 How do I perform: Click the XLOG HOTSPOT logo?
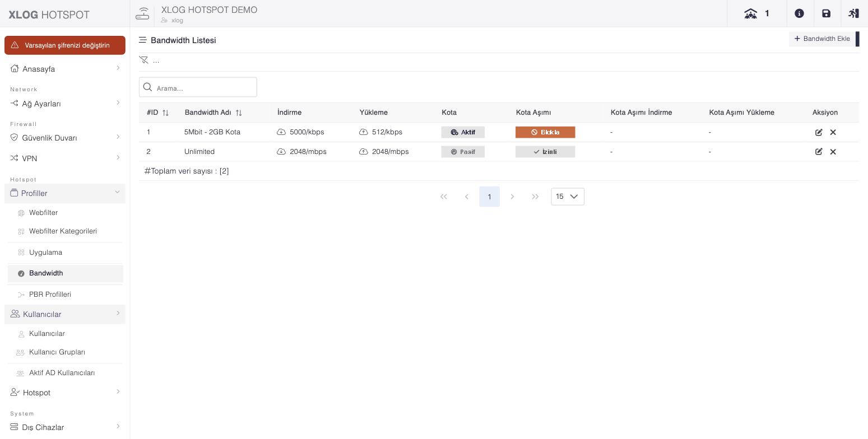click(49, 15)
